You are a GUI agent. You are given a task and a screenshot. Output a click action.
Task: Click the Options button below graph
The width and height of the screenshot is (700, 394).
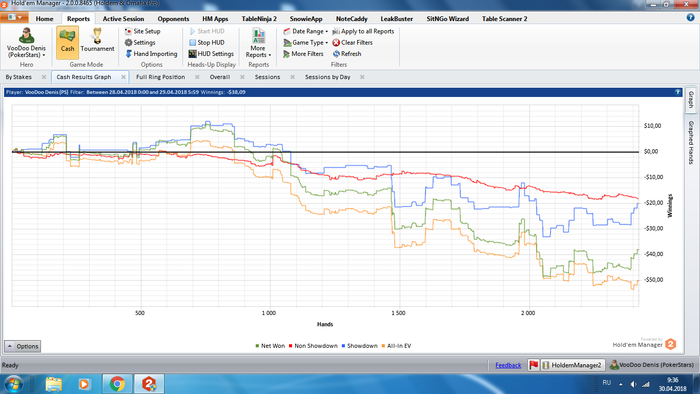(22, 346)
